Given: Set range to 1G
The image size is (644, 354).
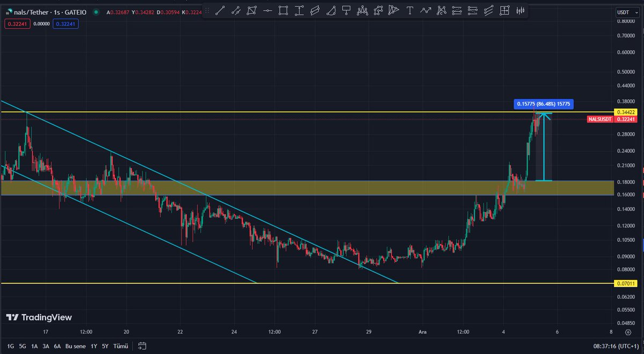Looking at the screenshot, I should (11, 346).
